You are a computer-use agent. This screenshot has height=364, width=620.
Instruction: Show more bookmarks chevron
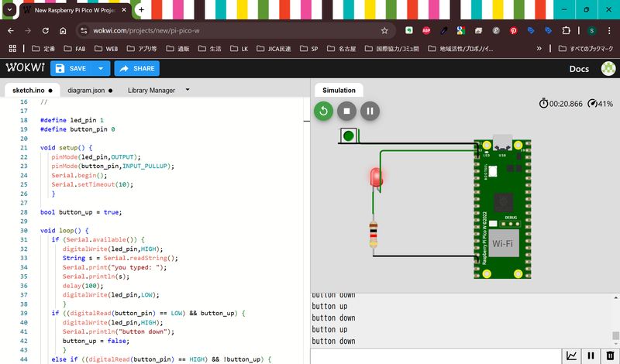point(539,48)
